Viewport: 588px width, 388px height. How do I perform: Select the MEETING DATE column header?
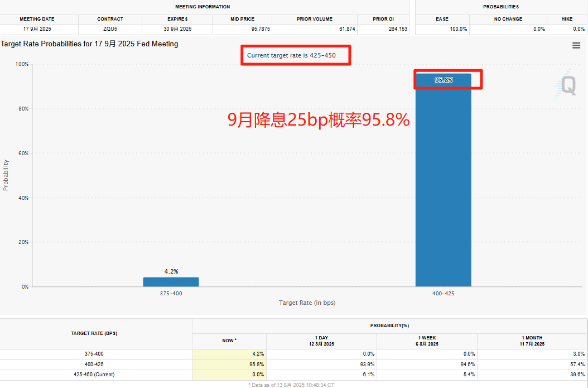[x=37, y=19]
